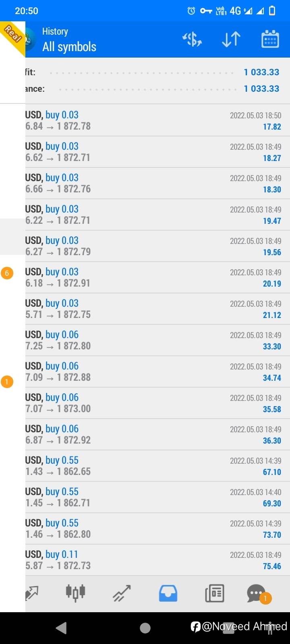The height and width of the screenshot is (644, 290).
Task: Tap the Quotes tab icon at bottom left
Action: pos(31,593)
